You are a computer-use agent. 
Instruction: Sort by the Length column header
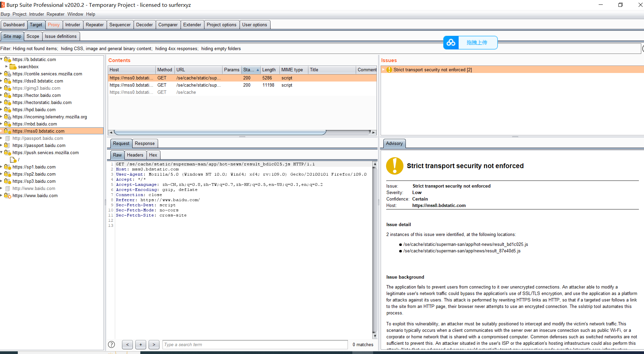pyautogui.click(x=270, y=70)
